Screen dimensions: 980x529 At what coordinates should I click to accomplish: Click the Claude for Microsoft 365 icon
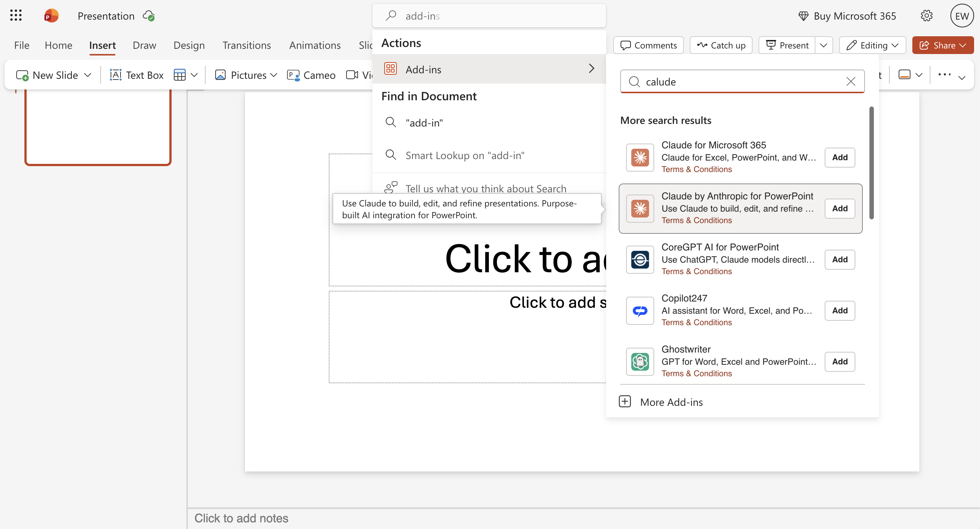[x=640, y=157]
